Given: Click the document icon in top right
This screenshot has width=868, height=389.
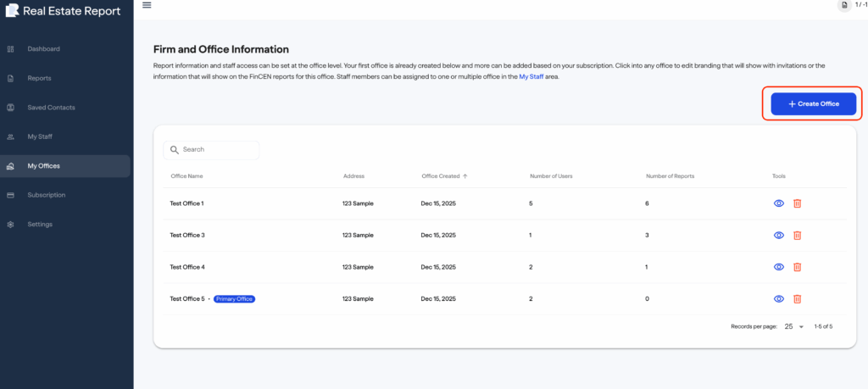Looking at the screenshot, I should pyautogui.click(x=844, y=5).
